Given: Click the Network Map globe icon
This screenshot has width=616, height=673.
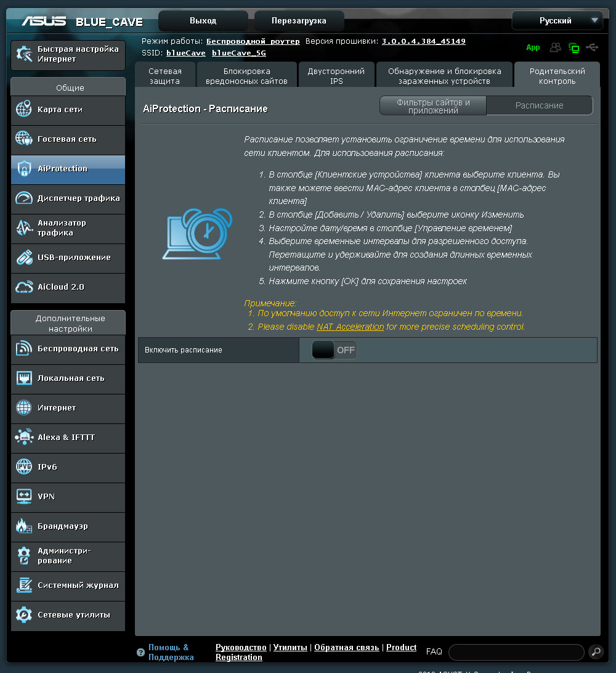Looking at the screenshot, I should point(24,109).
